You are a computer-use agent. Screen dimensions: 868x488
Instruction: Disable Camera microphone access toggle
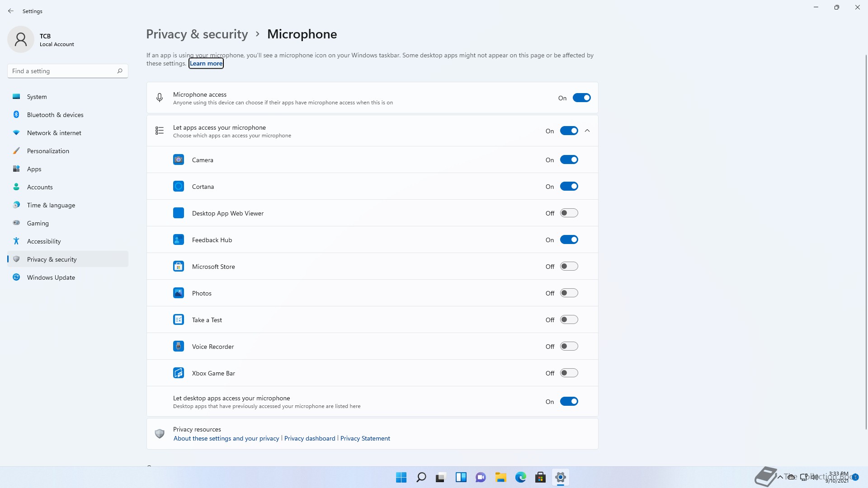pos(569,160)
